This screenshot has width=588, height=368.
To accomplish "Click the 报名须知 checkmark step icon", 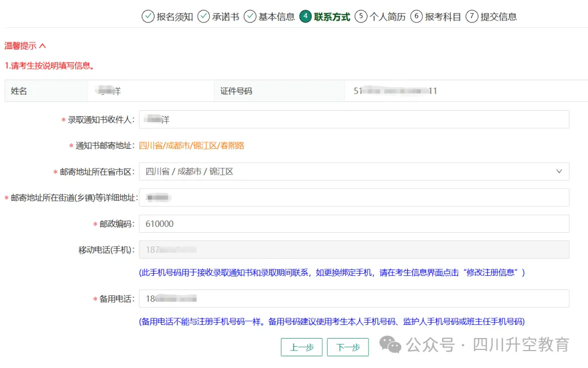I will pyautogui.click(x=148, y=16).
